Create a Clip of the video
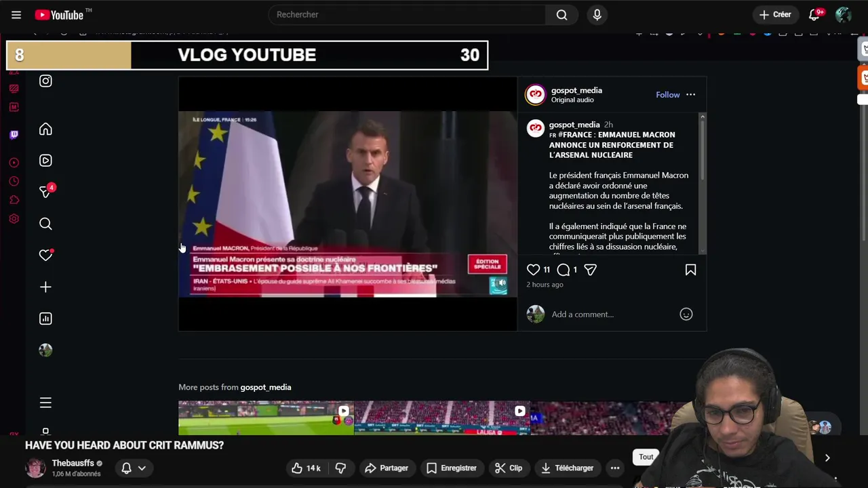This screenshot has height=488, width=868. click(509, 468)
